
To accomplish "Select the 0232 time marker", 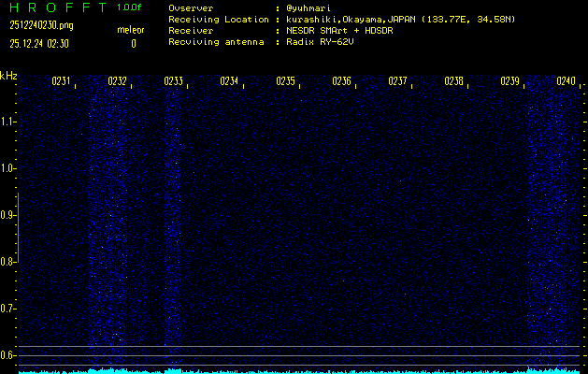I will (118, 81).
